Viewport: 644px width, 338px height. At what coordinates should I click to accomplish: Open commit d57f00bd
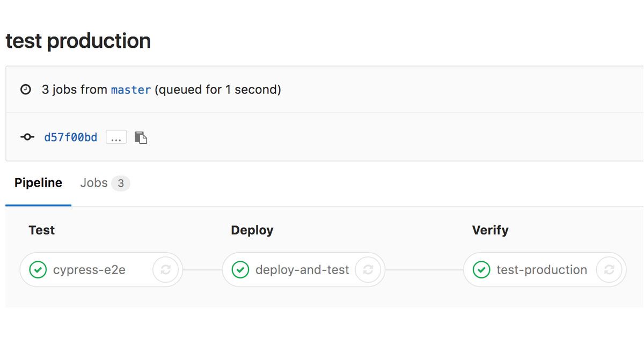point(71,137)
